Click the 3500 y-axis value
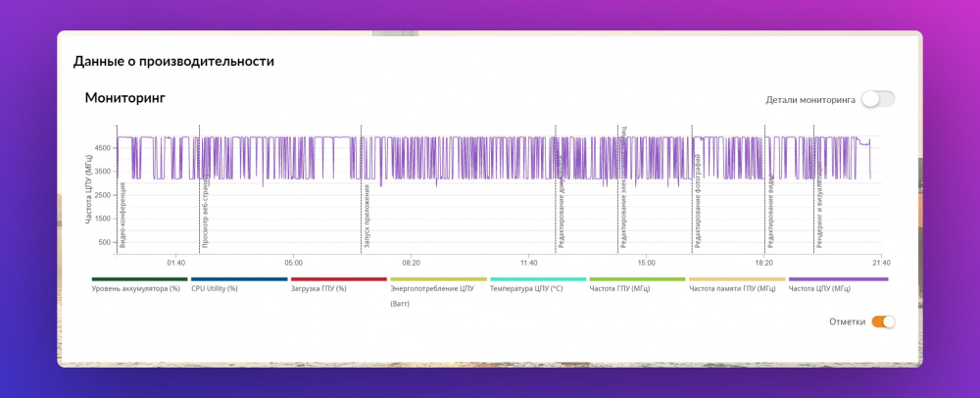Viewport: 980px width, 398px height. pyautogui.click(x=105, y=172)
